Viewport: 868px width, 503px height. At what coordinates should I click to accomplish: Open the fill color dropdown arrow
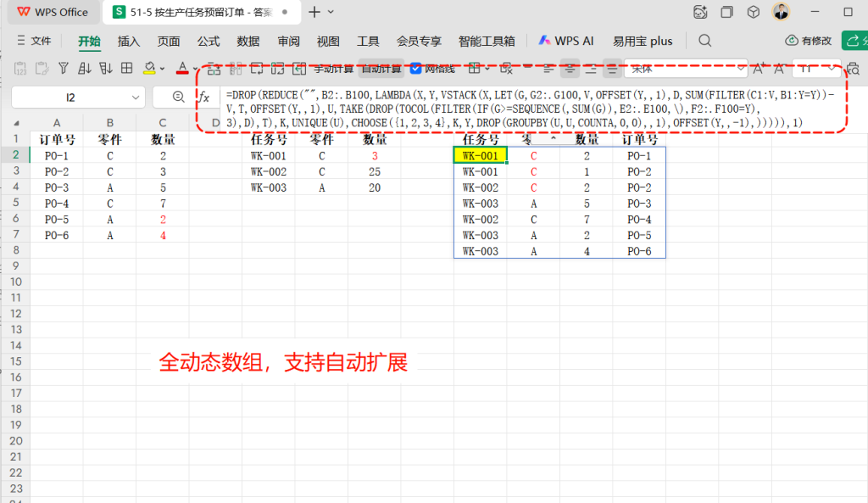[162, 69]
